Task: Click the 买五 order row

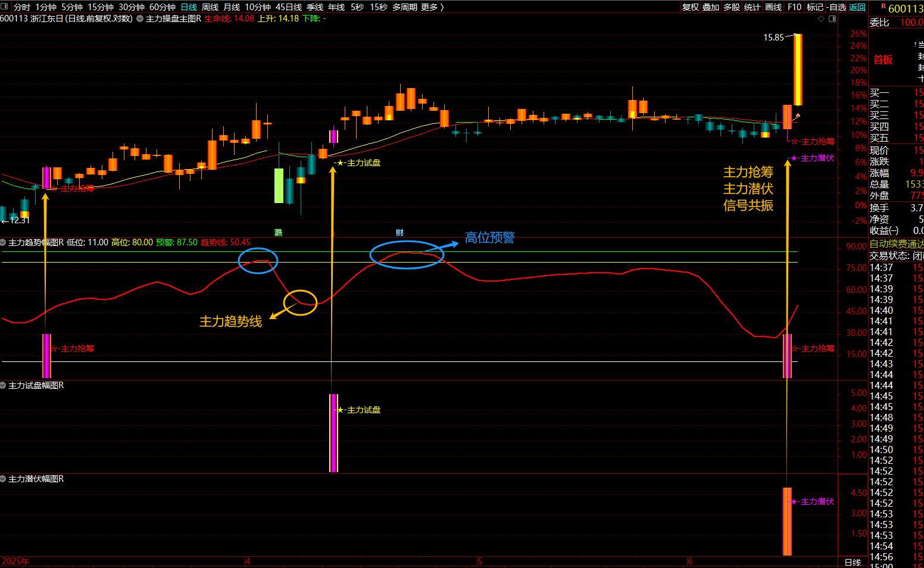Action: [897, 138]
